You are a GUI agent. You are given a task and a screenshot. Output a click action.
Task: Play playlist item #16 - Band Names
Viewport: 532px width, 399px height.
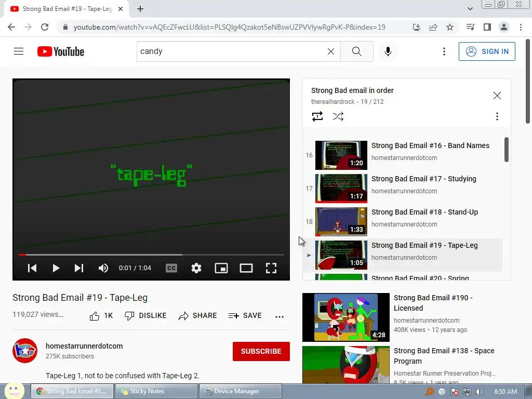(404, 155)
